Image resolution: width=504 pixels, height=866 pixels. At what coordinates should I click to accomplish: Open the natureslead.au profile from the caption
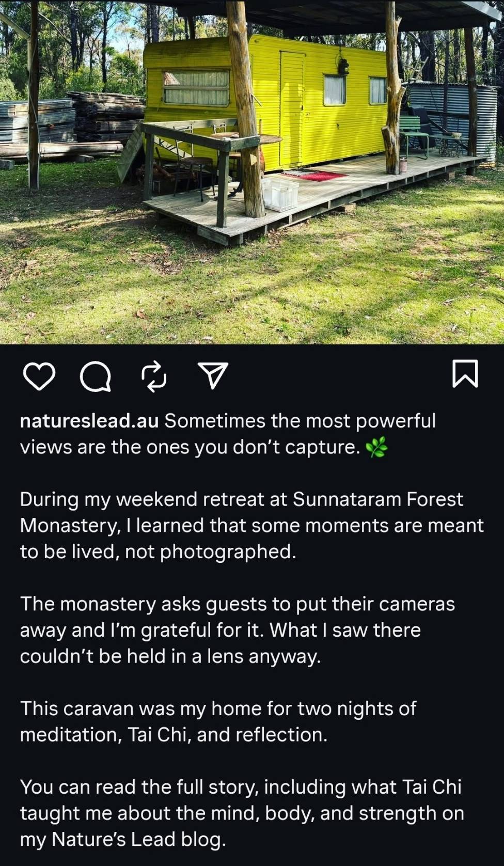pos(89,421)
